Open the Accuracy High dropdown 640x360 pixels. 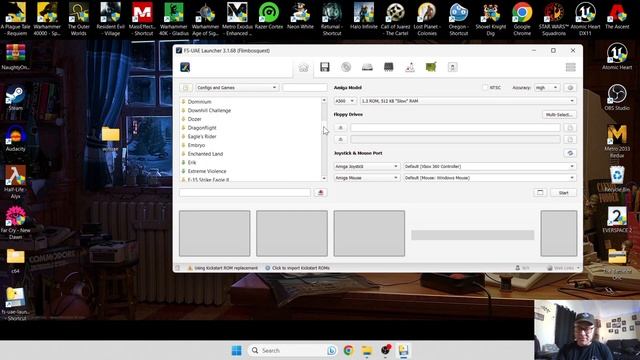coord(547,88)
